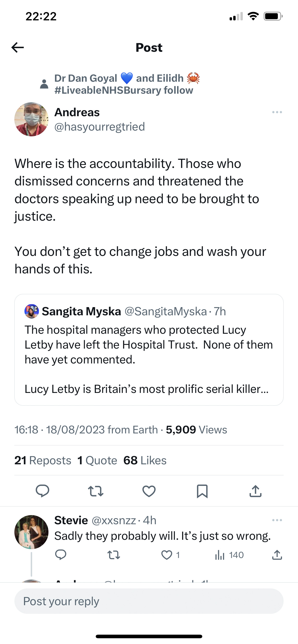Repost Stevie's reply

tap(114, 555)
